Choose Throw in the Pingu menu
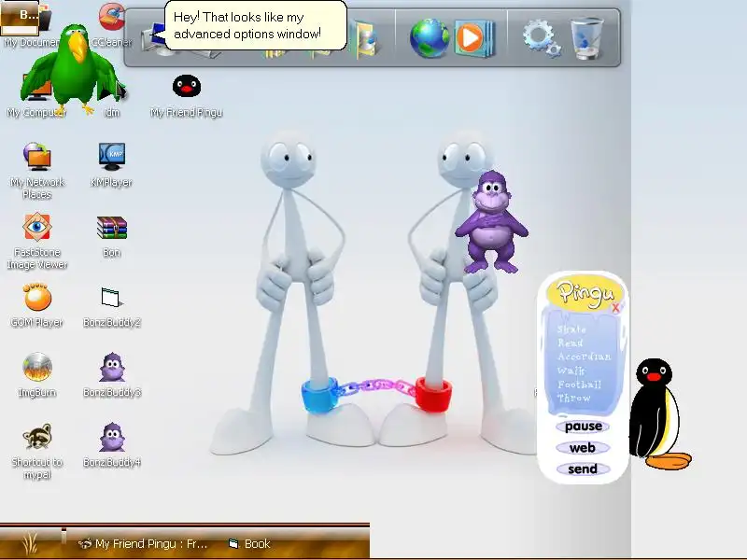 click(574, 399)
